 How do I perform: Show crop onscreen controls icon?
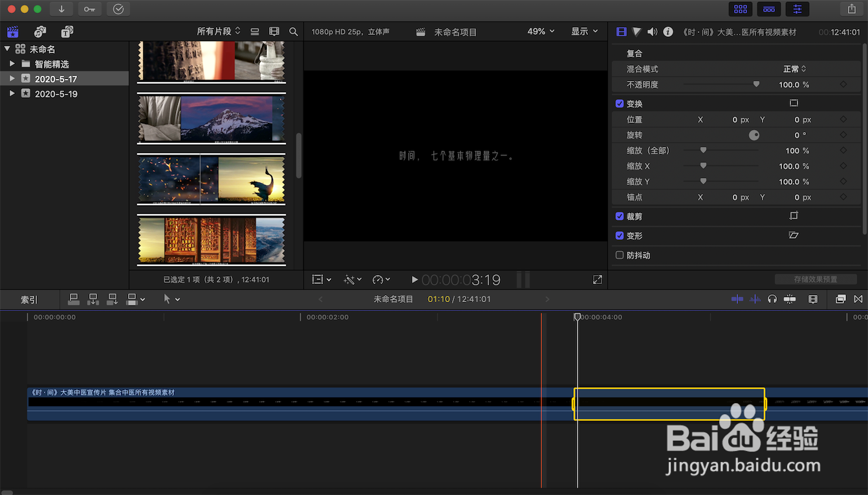794,215
